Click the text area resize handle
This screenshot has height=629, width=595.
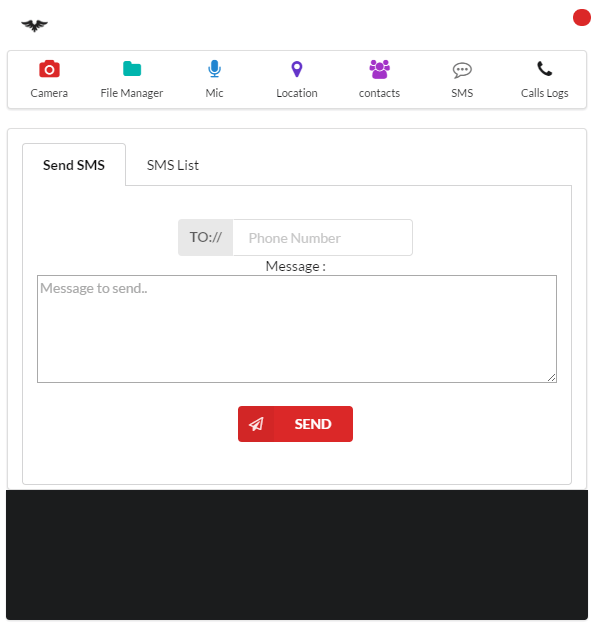552,377
